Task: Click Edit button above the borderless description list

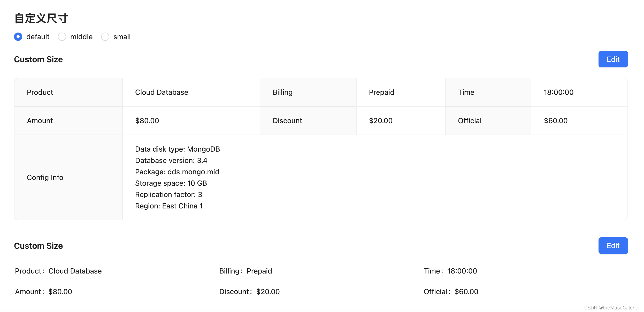Action: (x=613, y=246)
